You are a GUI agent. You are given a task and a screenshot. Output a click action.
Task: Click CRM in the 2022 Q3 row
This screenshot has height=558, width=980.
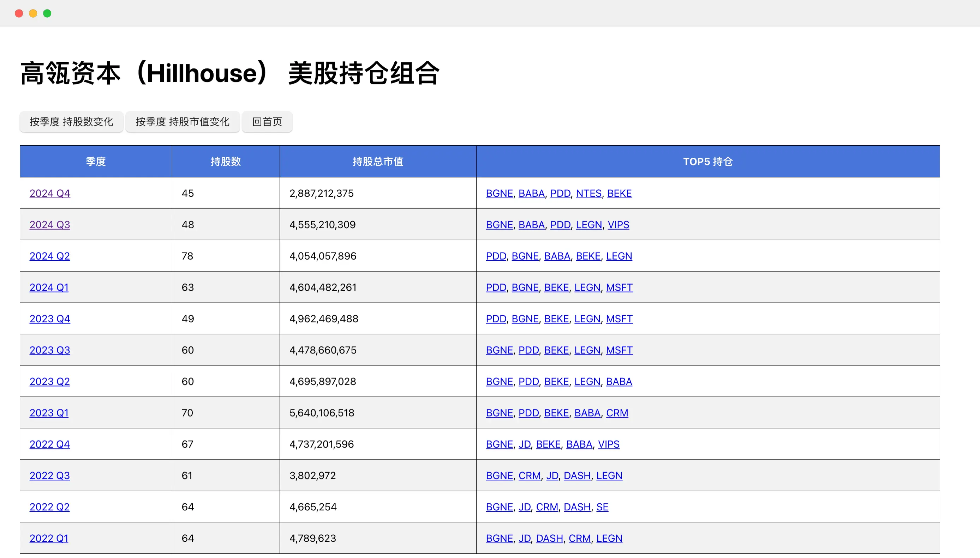coord(529,476)
